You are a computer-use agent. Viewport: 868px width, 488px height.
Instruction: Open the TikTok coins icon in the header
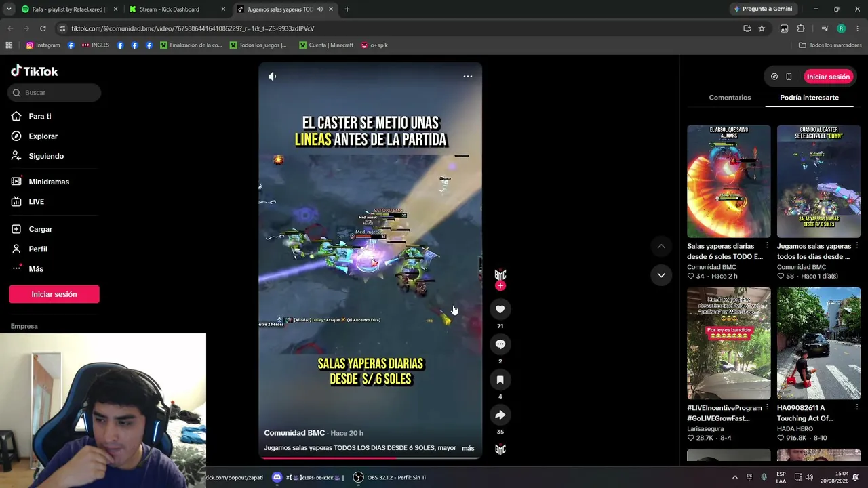coord(774,77)
